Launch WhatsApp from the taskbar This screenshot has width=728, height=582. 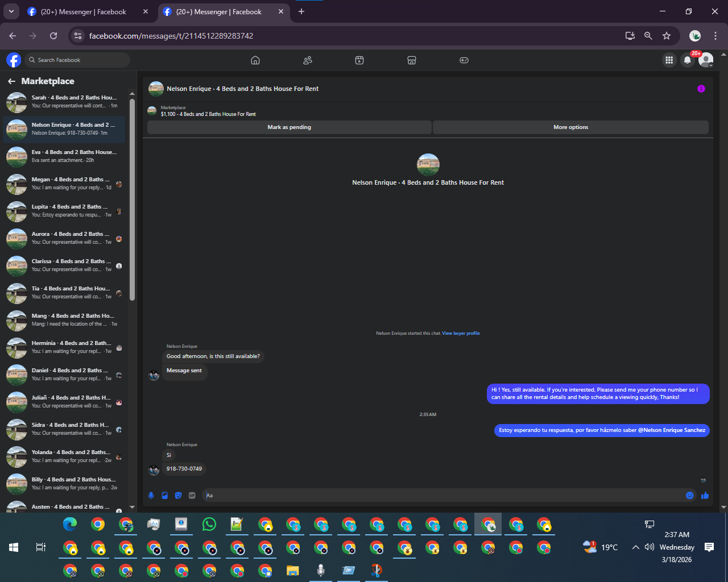[x=209, y=524]
